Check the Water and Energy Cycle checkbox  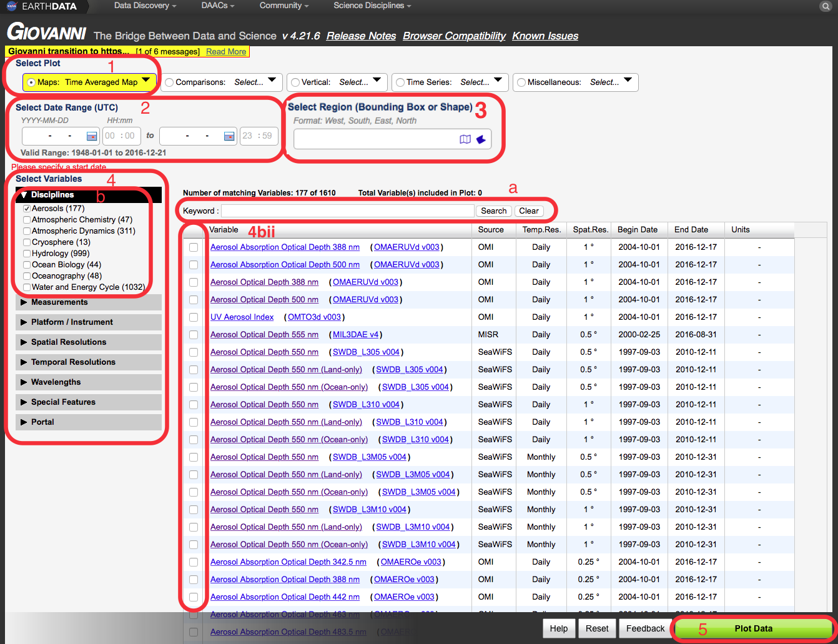27,287
